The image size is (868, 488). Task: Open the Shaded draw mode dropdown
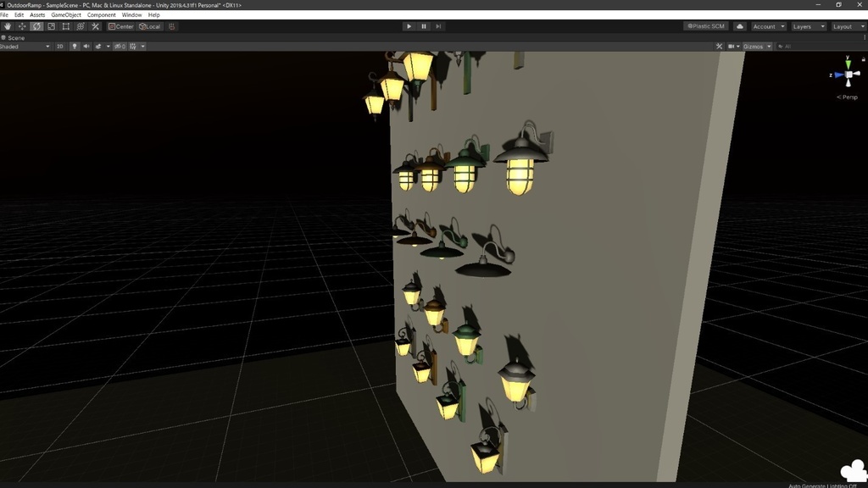pos(25,47)
